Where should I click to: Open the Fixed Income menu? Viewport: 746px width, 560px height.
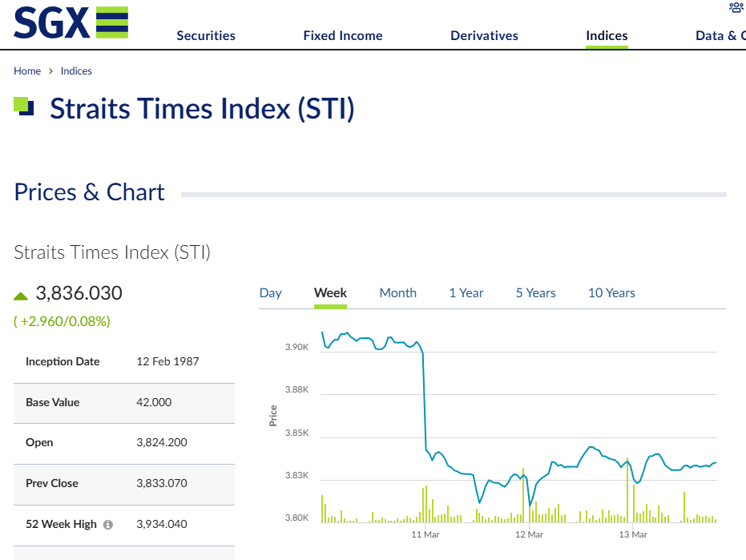(x=343, y=36)
